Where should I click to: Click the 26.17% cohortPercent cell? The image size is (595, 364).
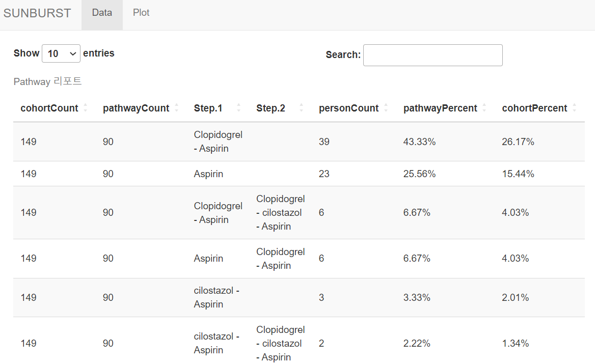pos(518,142)
